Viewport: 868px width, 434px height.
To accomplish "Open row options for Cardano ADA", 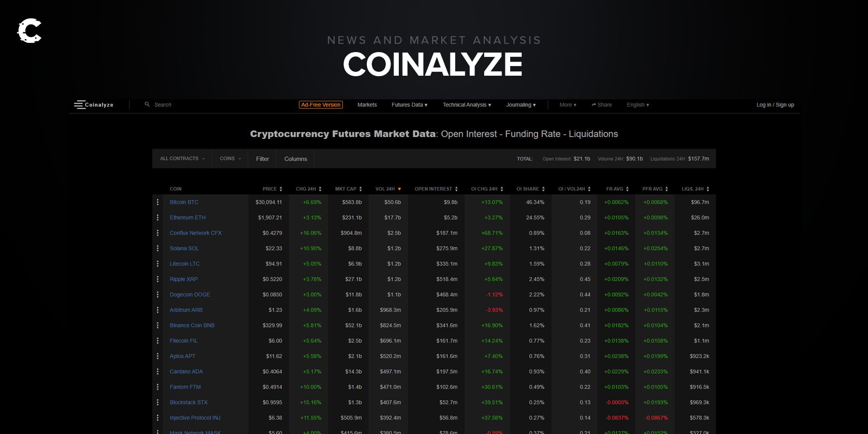I will [x=158, y=372].
